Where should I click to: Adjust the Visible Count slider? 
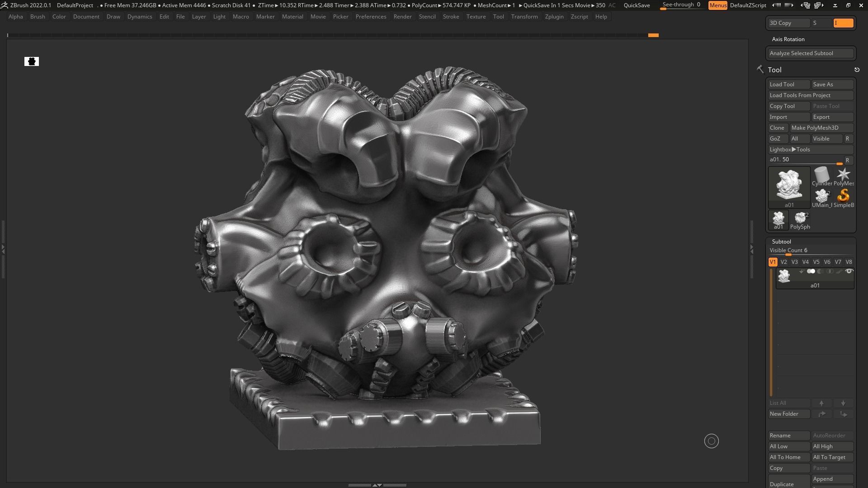point(811,251)
